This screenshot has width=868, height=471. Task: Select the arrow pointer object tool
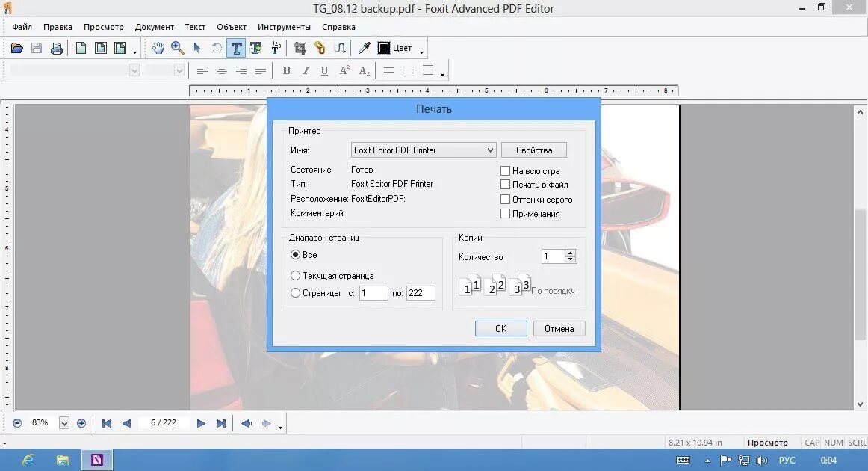coord(197,48)
